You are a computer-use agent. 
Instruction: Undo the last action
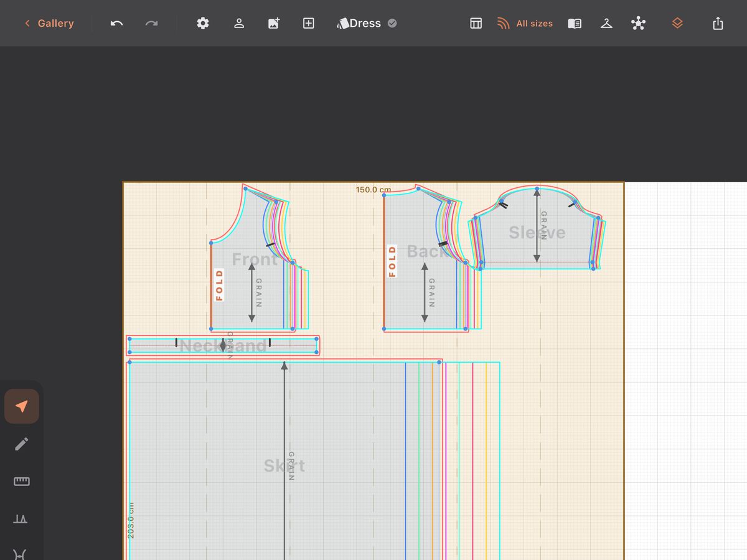click(x=116, y=23)
